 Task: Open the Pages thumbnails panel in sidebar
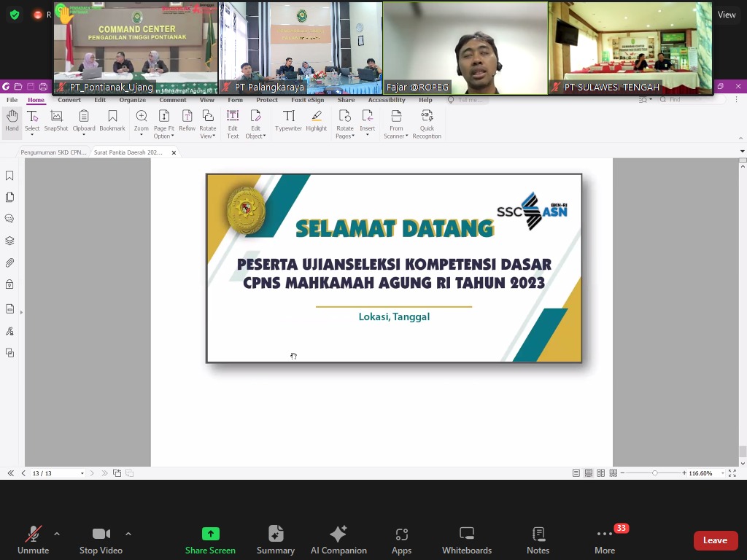tap(9, 197)
